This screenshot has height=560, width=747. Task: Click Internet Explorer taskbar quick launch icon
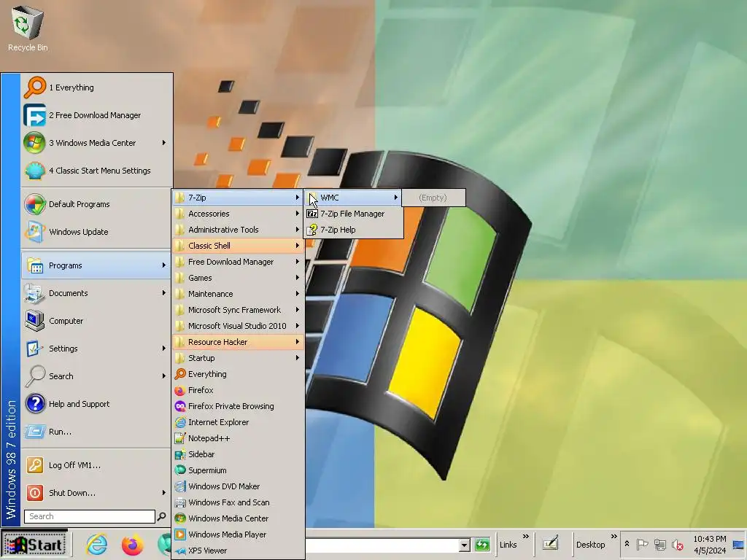coord(97,544)
